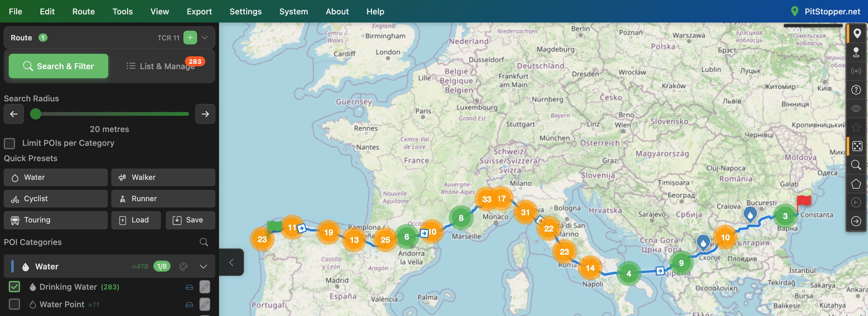This screenshot has height=316, width=868.
Task: Click the circled right arrow map icon
Action: 856,221
